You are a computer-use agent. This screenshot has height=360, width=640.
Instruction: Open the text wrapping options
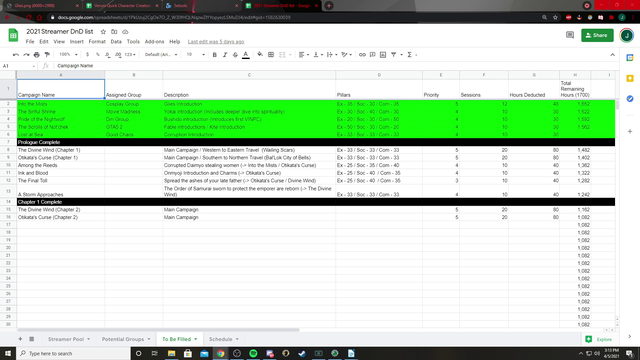(x=331, y=55)
